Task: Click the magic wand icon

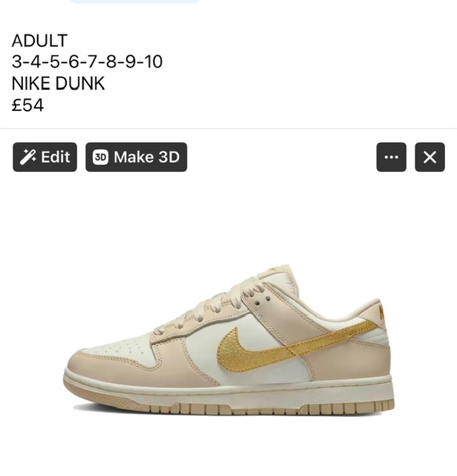Action: pyautogui.click(x=27, y=157)
